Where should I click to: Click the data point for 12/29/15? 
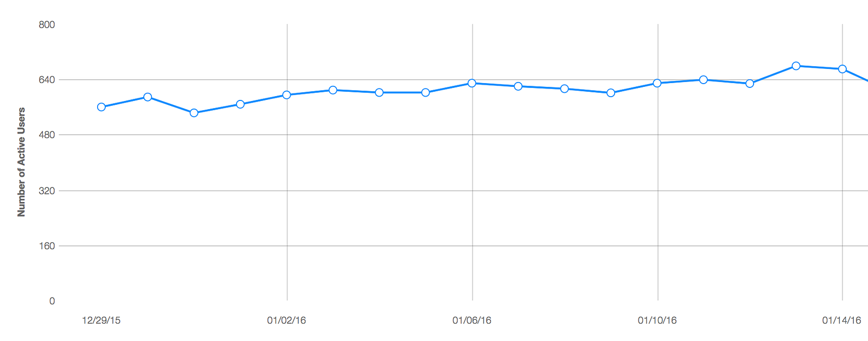(101, 107)
